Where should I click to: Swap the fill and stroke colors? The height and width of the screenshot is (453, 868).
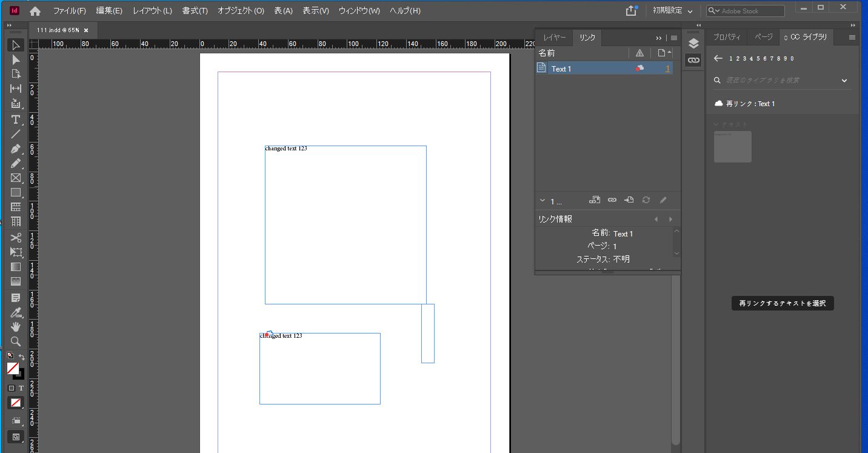click(x=22, y=358)
